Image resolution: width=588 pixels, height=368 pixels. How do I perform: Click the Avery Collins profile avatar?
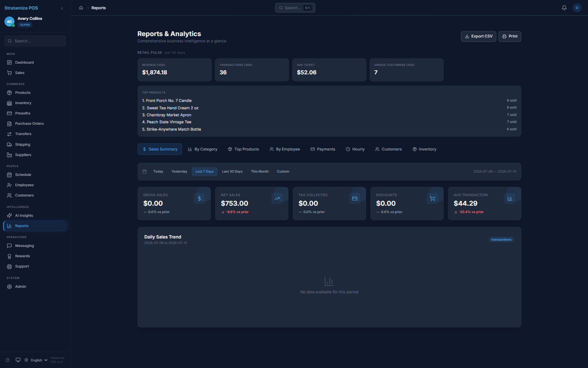[x=10, y=21]
